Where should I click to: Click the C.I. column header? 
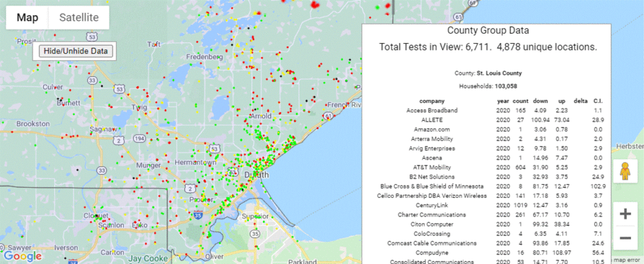(598, 101)
